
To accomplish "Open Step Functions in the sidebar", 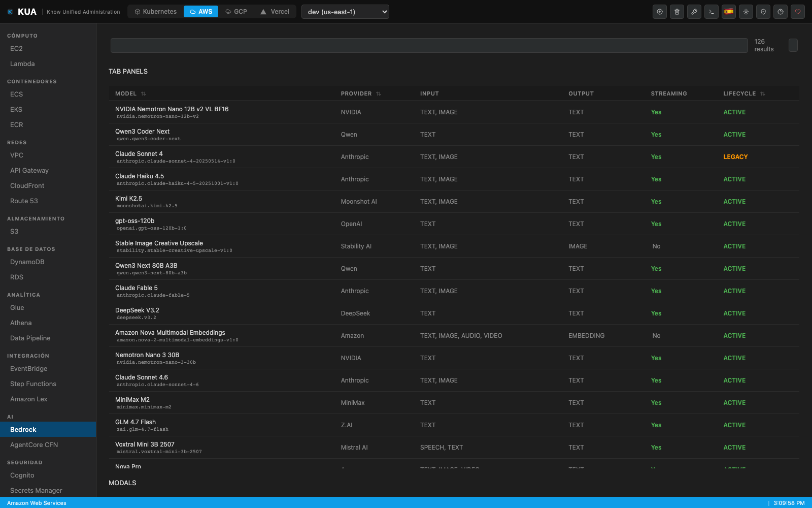I will coord(48,384).
